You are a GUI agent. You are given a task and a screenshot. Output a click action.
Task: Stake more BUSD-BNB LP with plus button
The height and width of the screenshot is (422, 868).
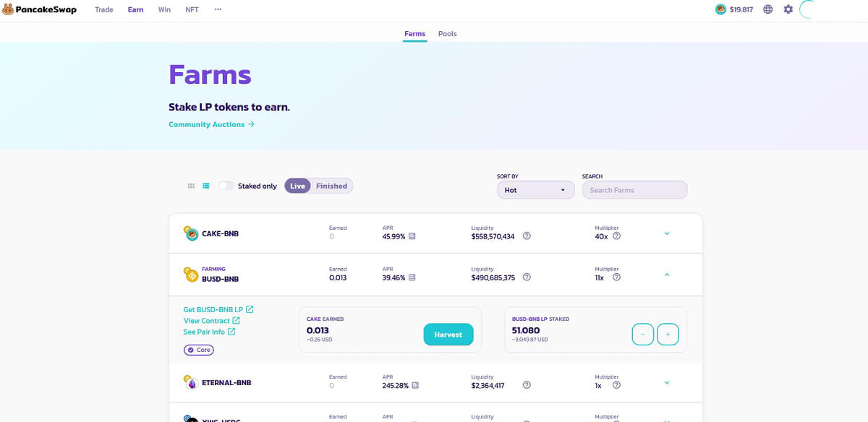[668, 335]
